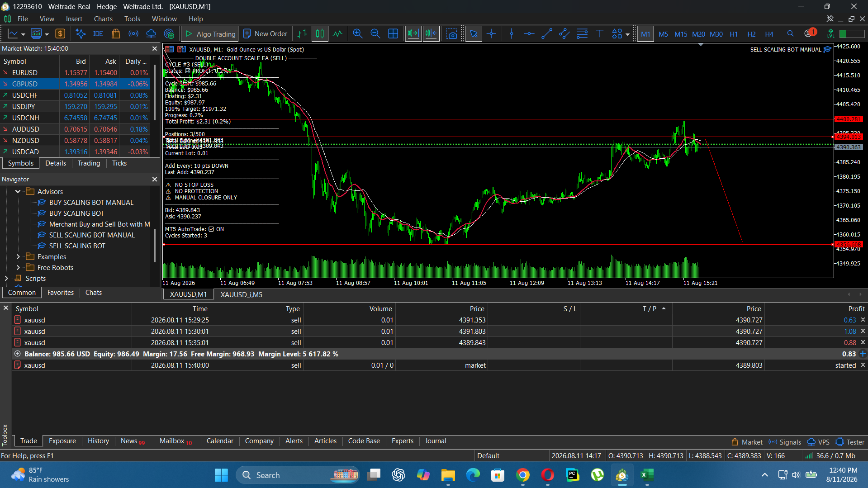Switch to the History tab in Toolbox
Image resolution: width=868 pixels, height=488 pixels.
click(x=98, y=441)
